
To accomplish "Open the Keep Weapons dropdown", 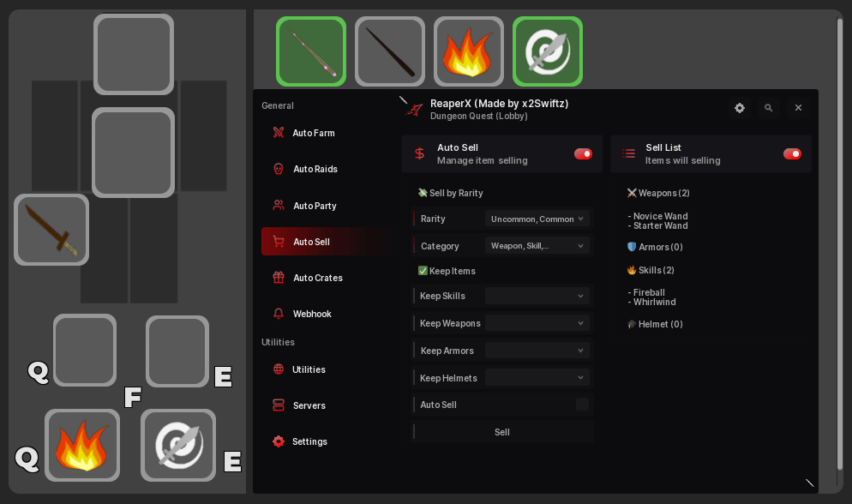I will pyautogui.click(x=537, y=323).
